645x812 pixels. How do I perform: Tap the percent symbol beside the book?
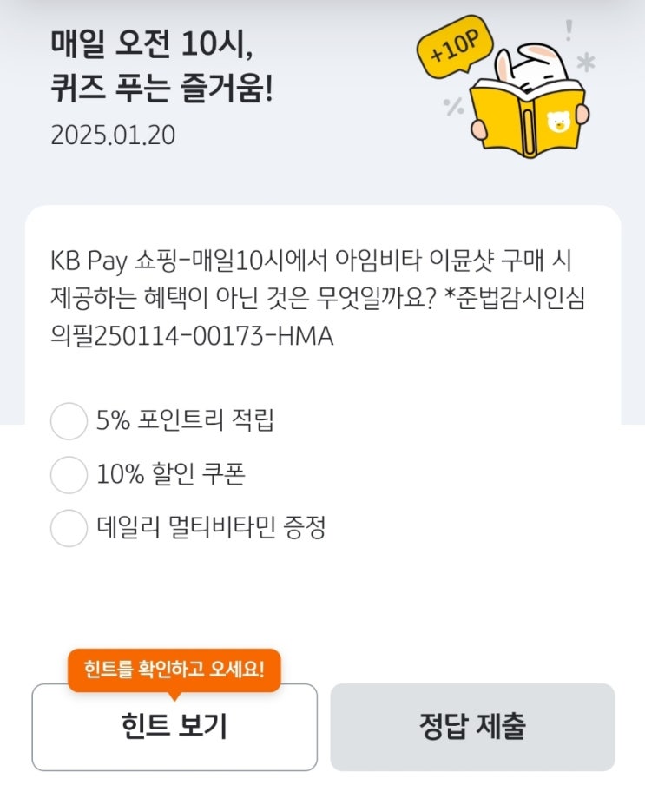(452, 107)
